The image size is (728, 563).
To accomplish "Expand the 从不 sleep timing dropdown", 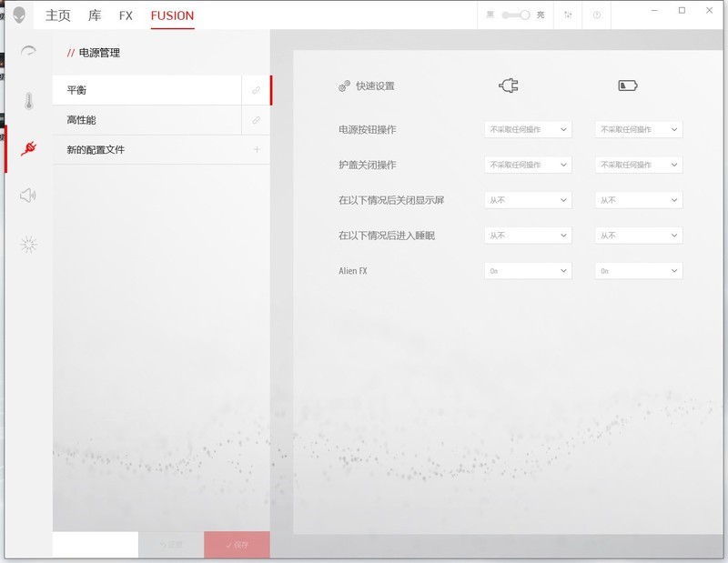I will [526, 235].
